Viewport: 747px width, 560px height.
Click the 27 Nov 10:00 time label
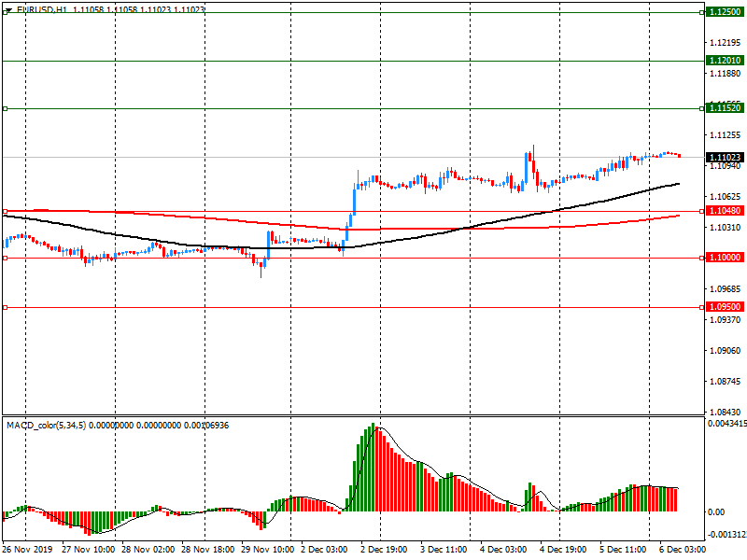pos(88,550)
